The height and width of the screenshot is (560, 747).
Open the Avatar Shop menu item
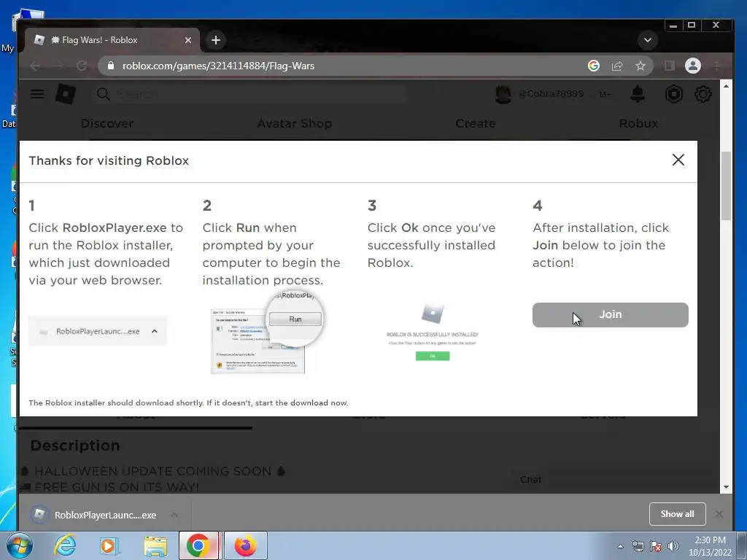295,123
